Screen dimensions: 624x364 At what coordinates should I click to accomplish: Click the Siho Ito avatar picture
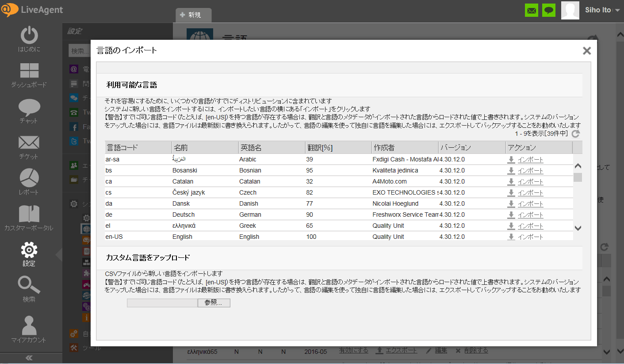point(570,10)
